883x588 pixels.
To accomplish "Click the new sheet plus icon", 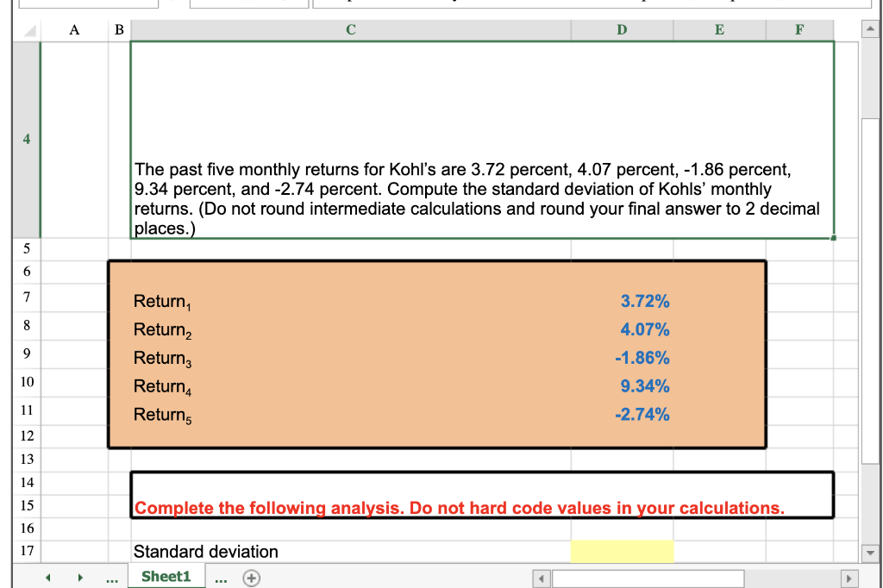I will click(x=251, y=578).
